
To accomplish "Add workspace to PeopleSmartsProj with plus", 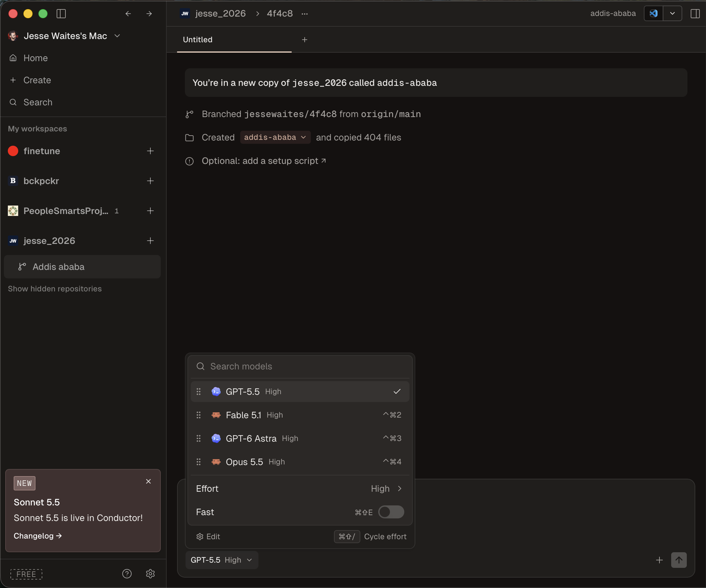I will [x=150, y=211].
